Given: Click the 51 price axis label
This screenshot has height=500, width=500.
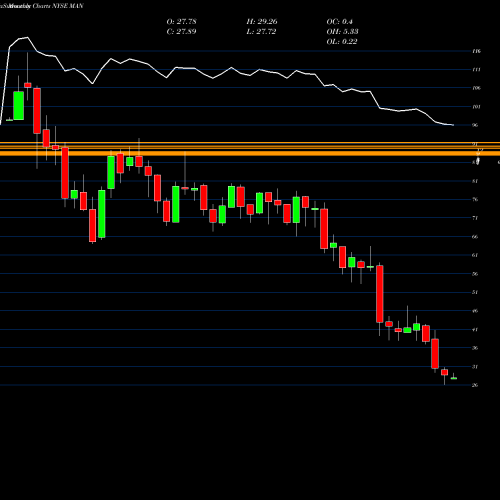Looking at the screenshot, I should click(x=475, y=292).
